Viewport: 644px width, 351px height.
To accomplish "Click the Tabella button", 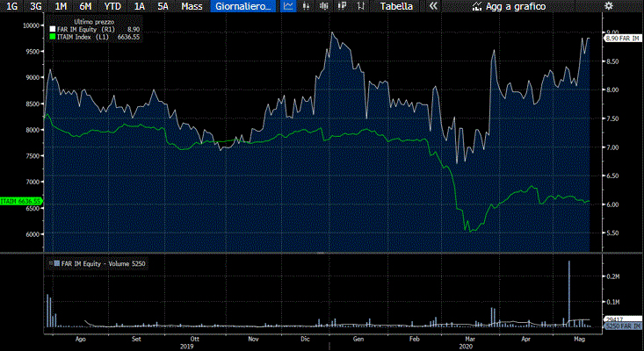I will (398, 6).
